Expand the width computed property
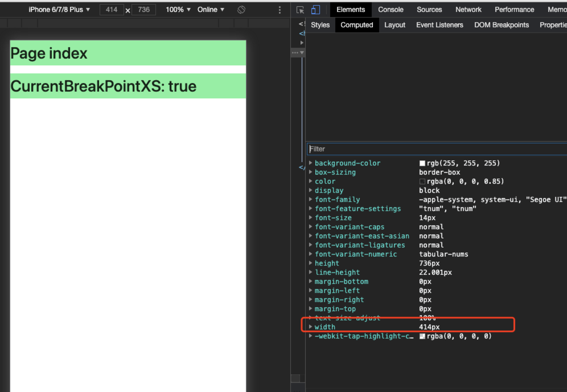567x392 pixels. tap(310, 327)
